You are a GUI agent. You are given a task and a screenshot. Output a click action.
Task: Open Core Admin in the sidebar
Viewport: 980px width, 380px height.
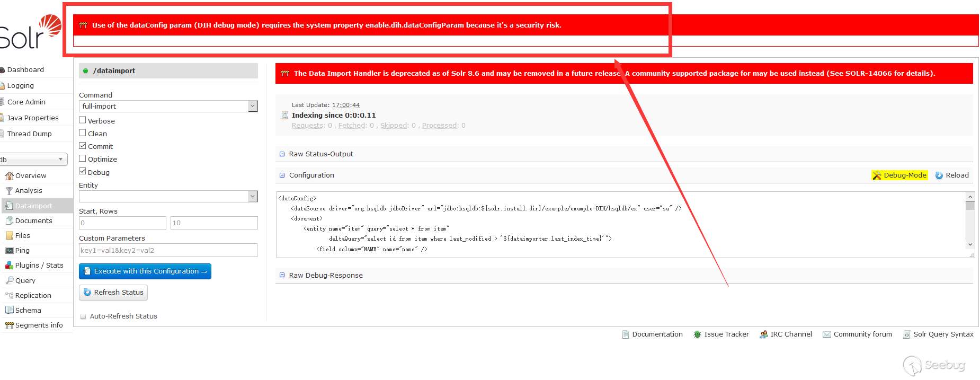click(26, 102)
